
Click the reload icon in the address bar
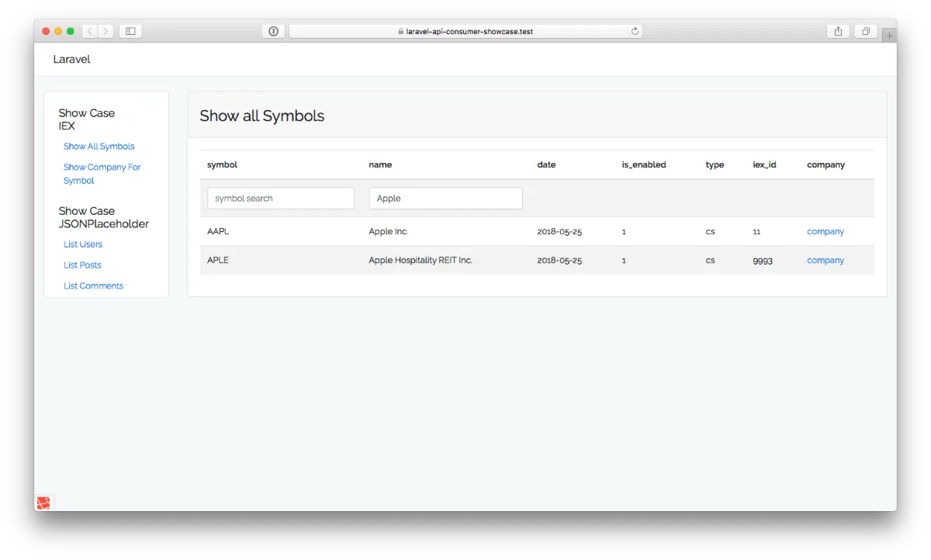(635, 31)
